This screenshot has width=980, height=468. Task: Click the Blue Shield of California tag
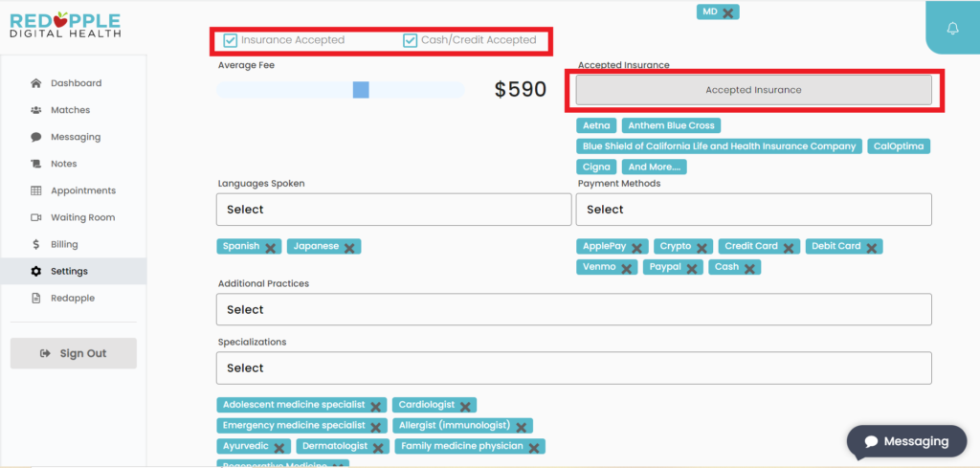tap(719, 146)
